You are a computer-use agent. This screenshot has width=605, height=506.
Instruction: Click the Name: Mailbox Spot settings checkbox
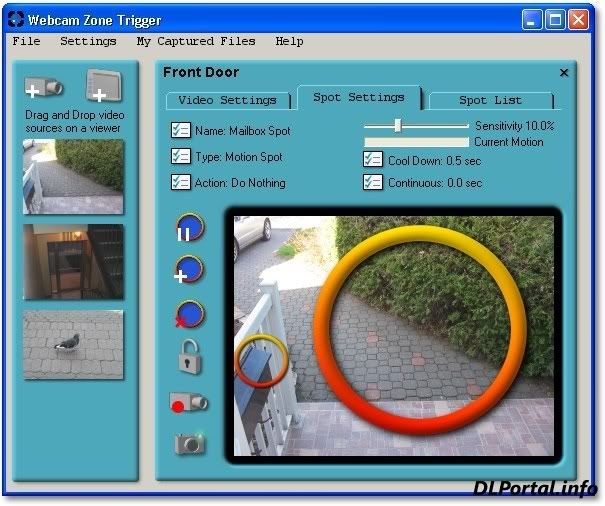[181, 130]
